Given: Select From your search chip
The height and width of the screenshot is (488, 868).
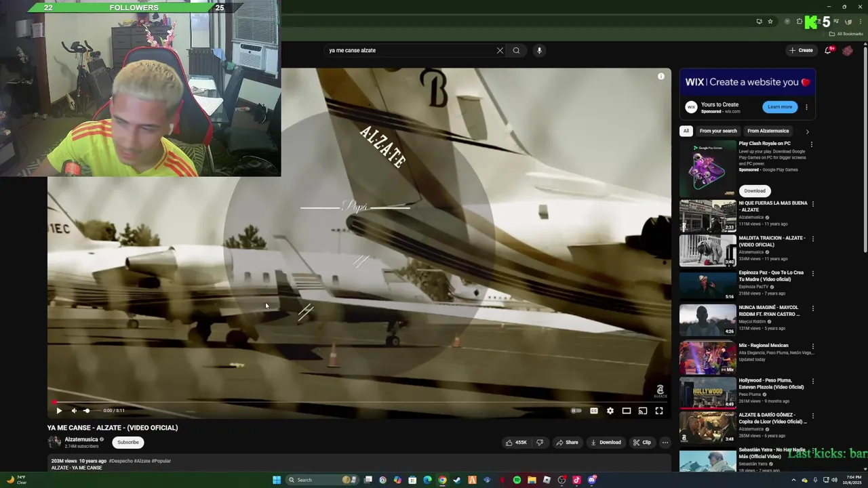Looking at the screenshot, I should click(718, 131).
